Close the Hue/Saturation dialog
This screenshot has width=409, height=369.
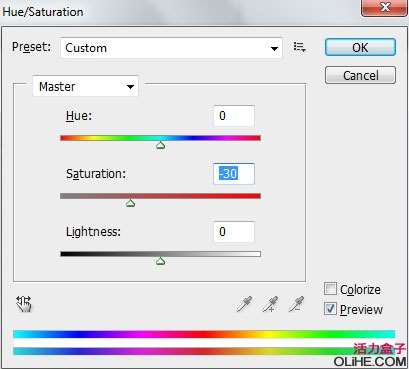pos(385,7)
